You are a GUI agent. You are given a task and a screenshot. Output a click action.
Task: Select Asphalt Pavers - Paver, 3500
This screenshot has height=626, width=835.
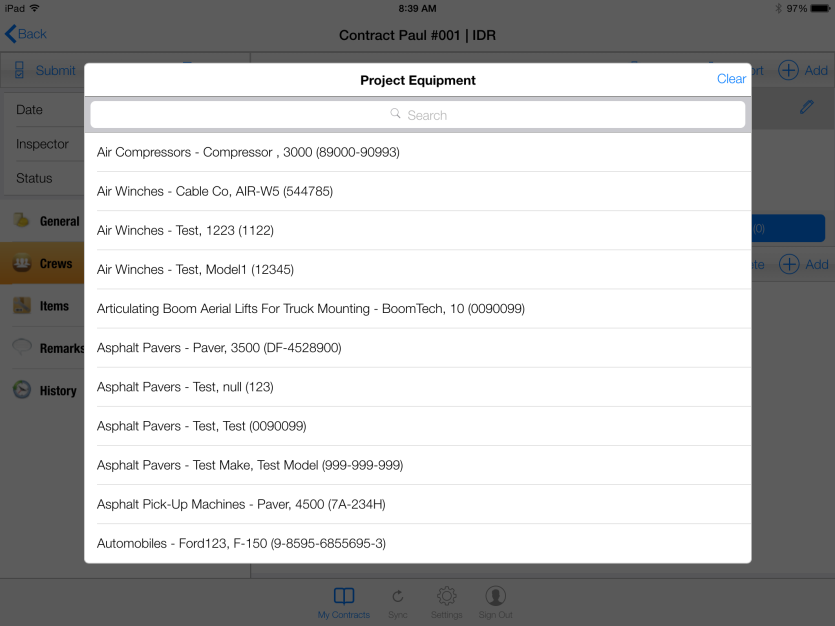click(x=417, y=348)
